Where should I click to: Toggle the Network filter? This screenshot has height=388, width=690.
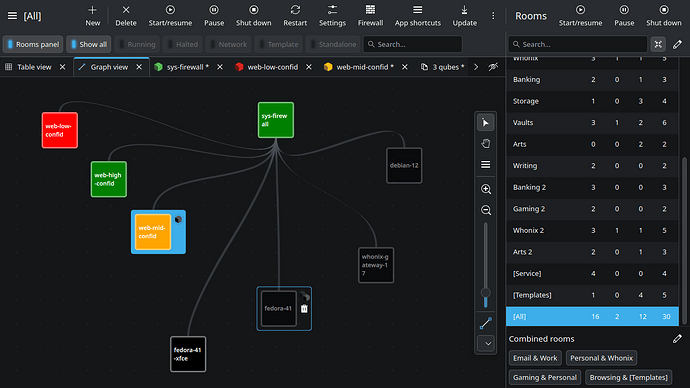(x=228, y=44)
